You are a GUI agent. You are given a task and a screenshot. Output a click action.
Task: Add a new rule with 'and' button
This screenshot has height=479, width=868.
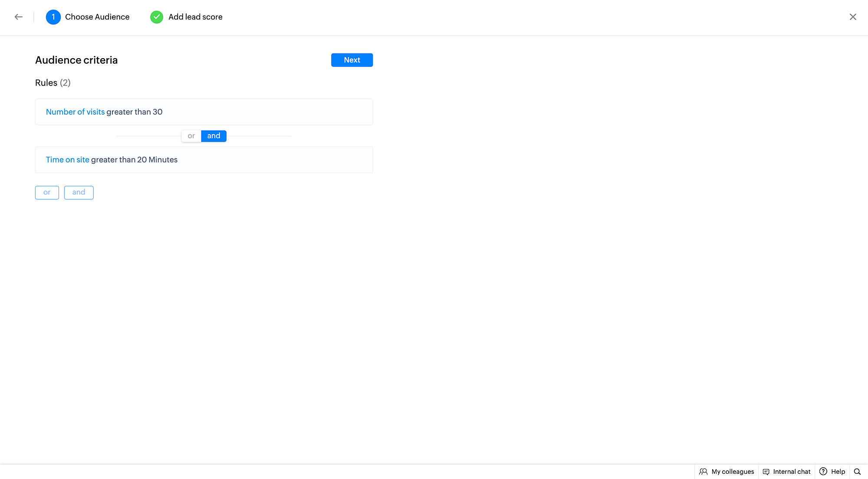point(79,192)
